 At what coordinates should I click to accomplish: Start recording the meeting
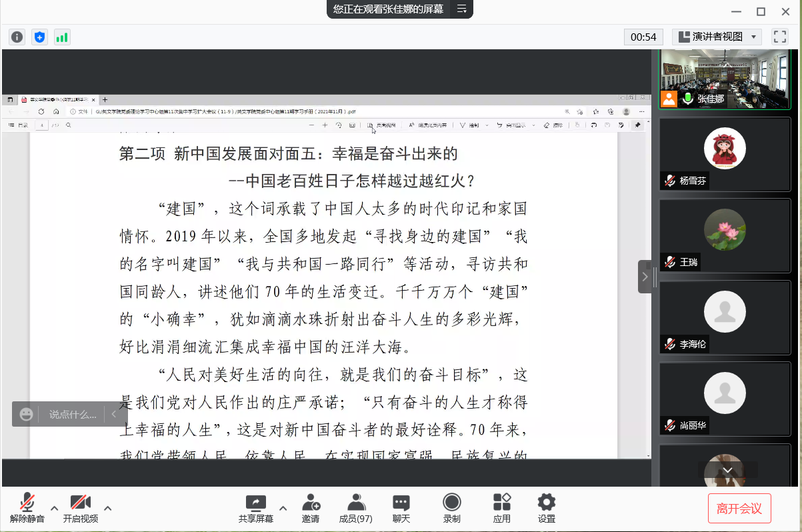click(451, 508)
